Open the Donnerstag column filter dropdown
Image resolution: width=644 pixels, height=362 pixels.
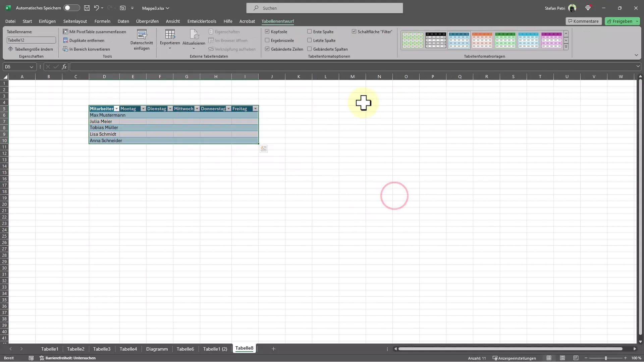(x=228, y=109)
